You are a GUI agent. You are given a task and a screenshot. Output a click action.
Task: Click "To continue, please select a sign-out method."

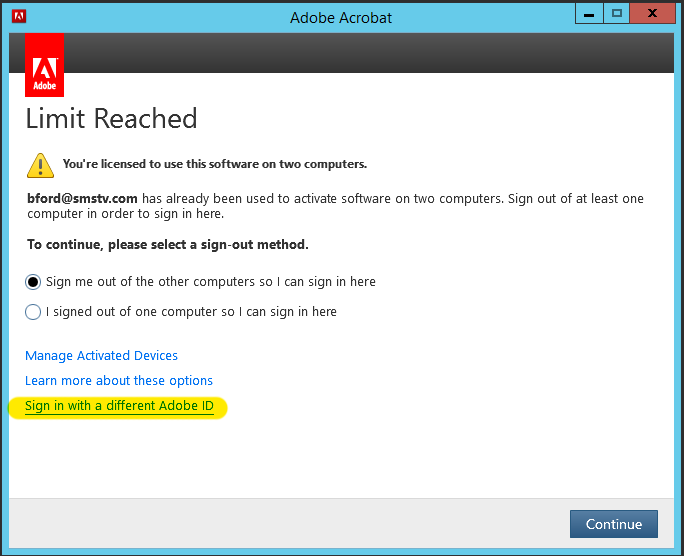(168, 245)
